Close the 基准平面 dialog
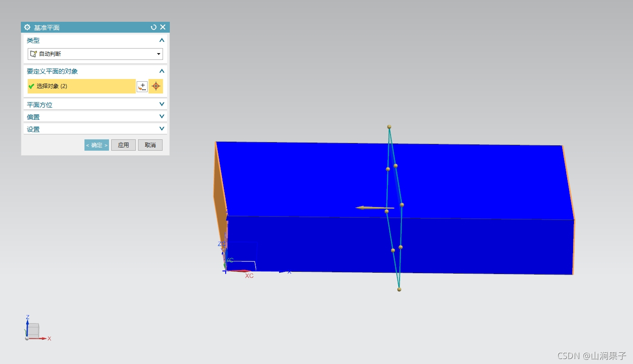 (163, 27)
